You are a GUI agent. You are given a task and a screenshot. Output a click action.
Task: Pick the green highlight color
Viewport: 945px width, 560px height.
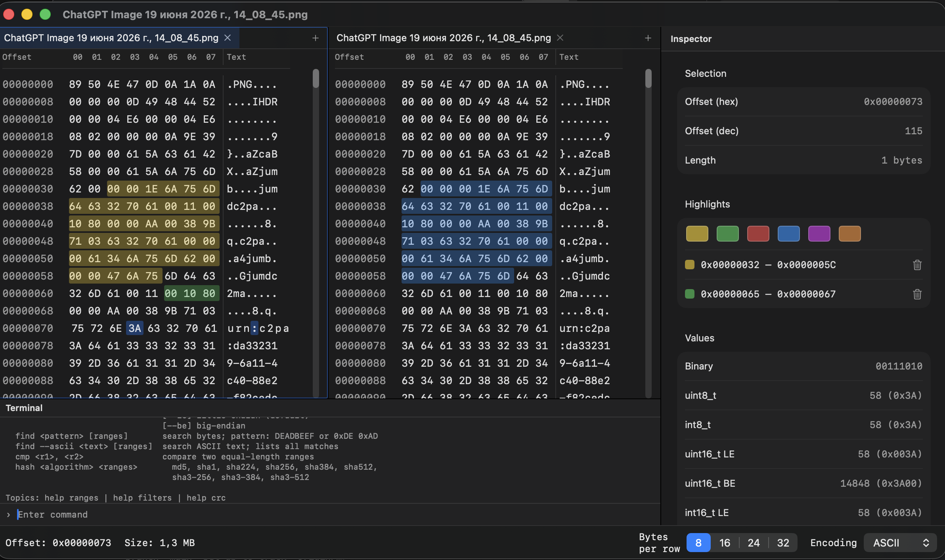(728, 234)
